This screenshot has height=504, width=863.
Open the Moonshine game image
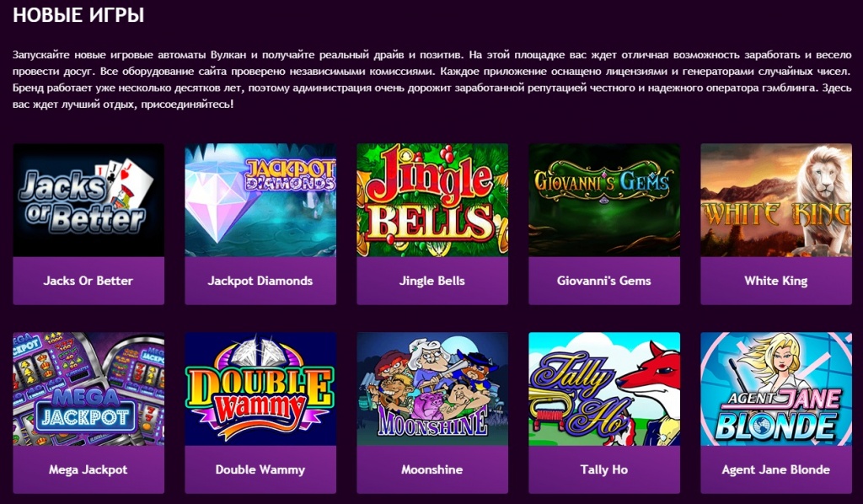pyautogui.click(x=432, y=389)
